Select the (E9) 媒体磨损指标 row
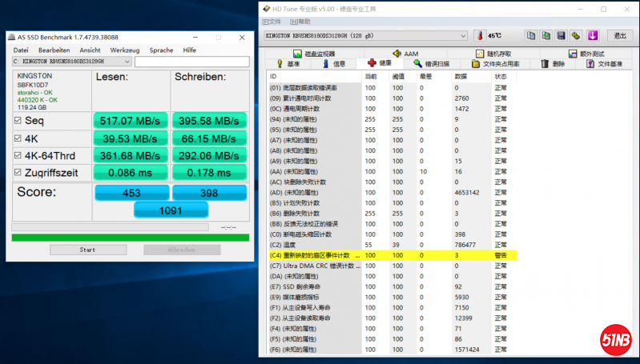Viewport: 640px width, 364px height. [392, 297]
